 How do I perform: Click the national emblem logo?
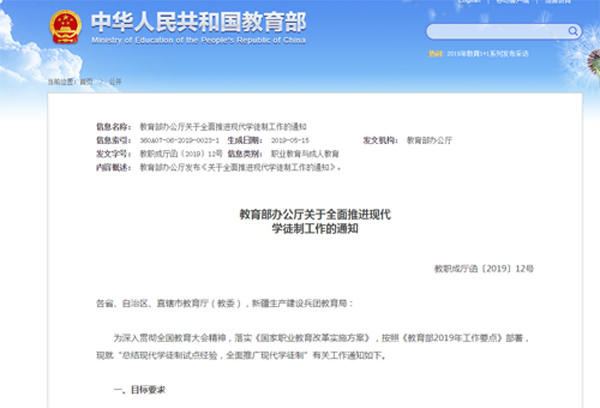click(x=65, y=27)
